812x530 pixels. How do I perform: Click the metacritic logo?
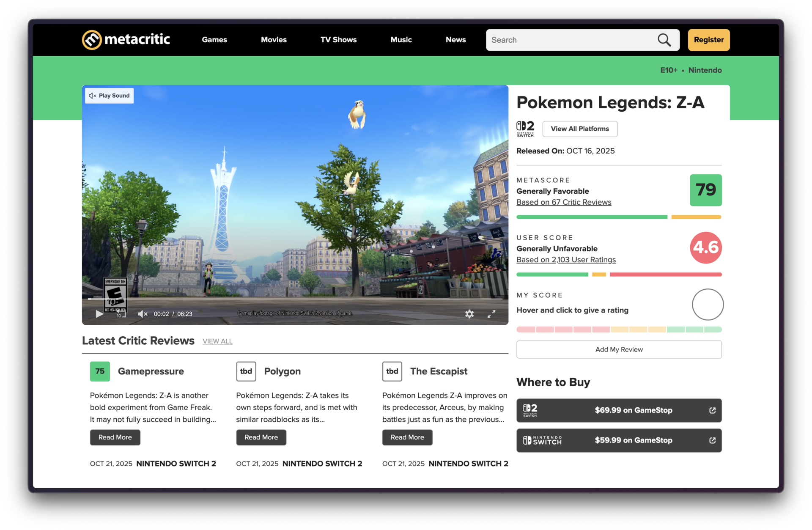(126, 39)
